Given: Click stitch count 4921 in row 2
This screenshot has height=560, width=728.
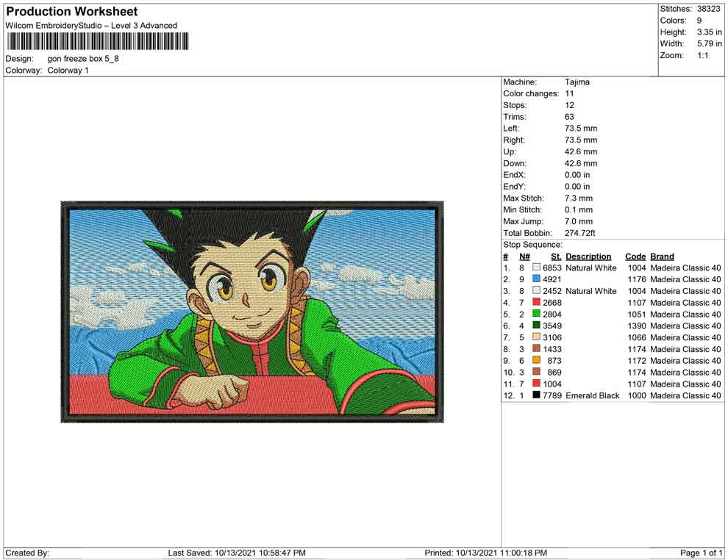Looking at the screenshot, I should coord(552,279).
